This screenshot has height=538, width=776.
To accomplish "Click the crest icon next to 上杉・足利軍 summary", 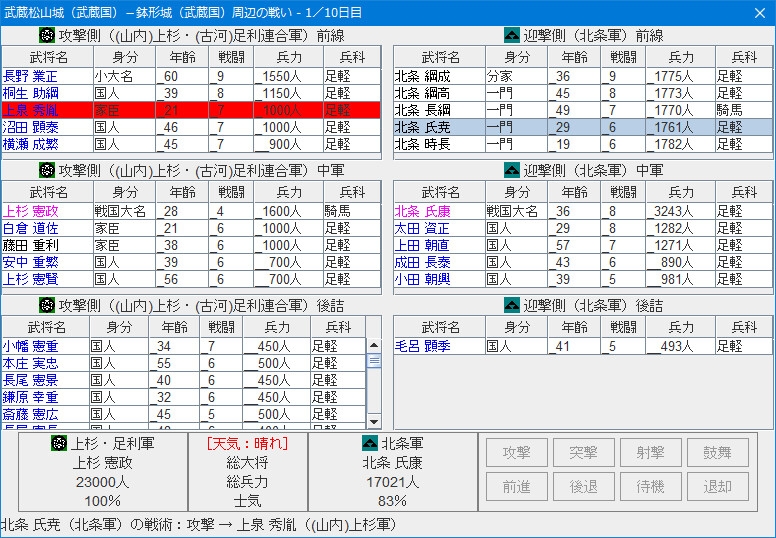I will [59, 443].
